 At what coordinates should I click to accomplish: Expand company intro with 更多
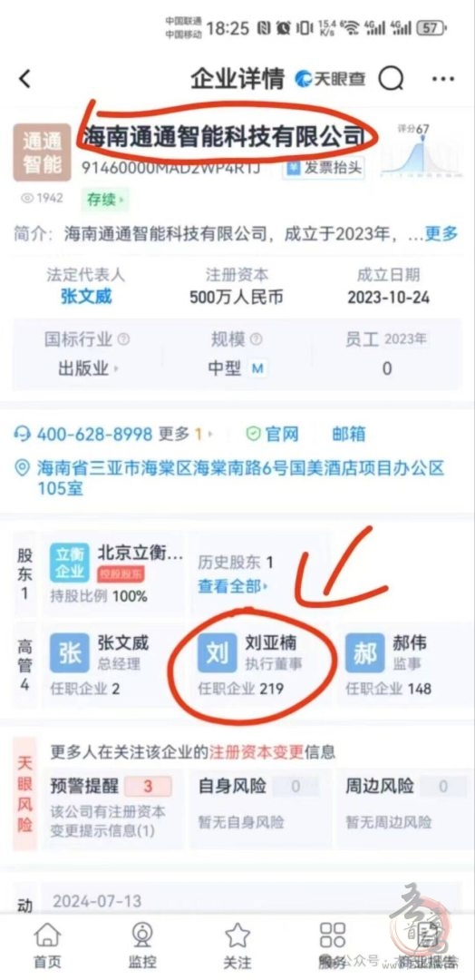click(441, 234)
